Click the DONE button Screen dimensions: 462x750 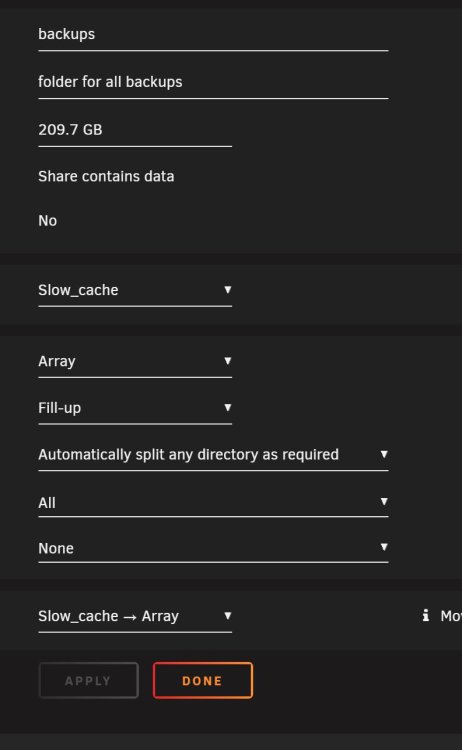click(203, 681)
